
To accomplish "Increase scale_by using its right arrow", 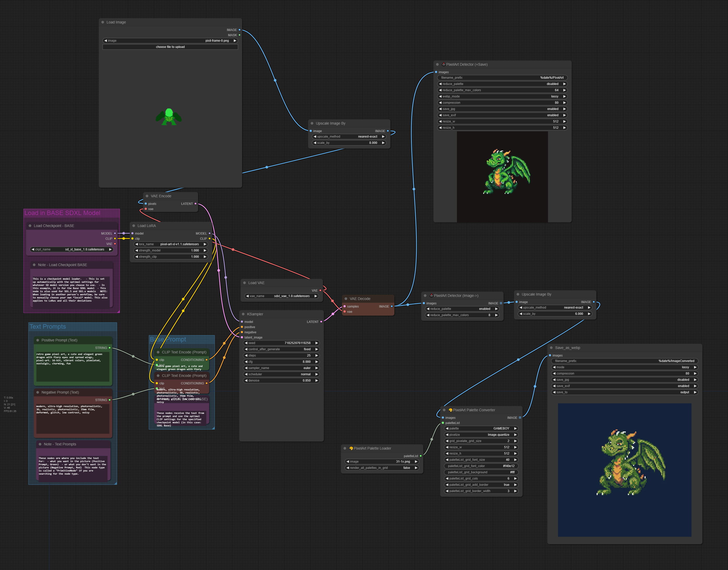I will pyautogui.click(x=383, y=143).
